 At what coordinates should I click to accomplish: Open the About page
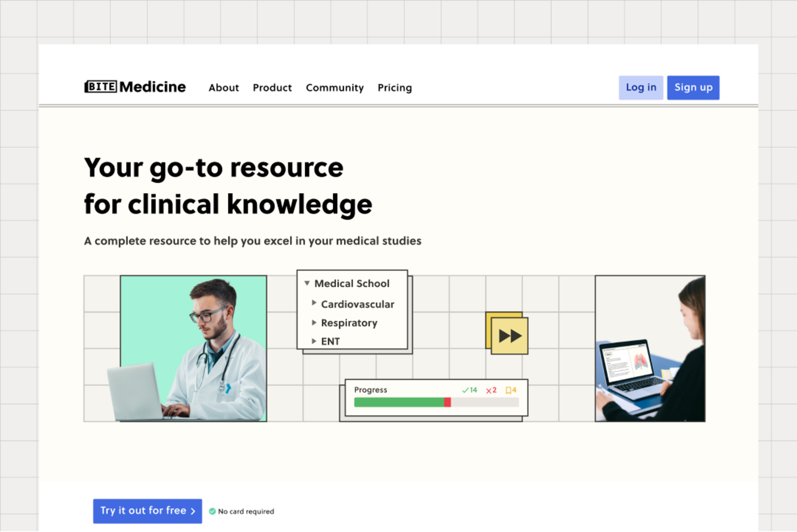coord(224,88)
